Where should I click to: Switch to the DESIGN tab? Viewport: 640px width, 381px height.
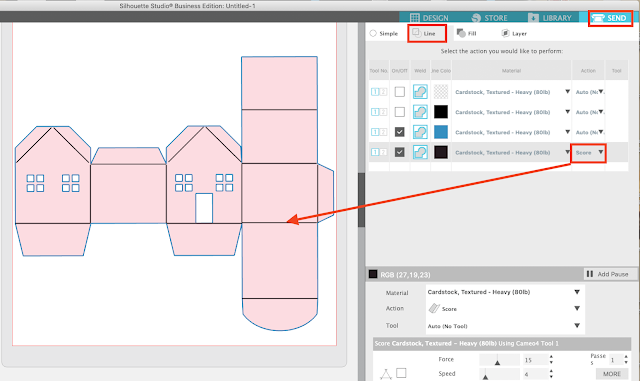click(x=429, y=18)
